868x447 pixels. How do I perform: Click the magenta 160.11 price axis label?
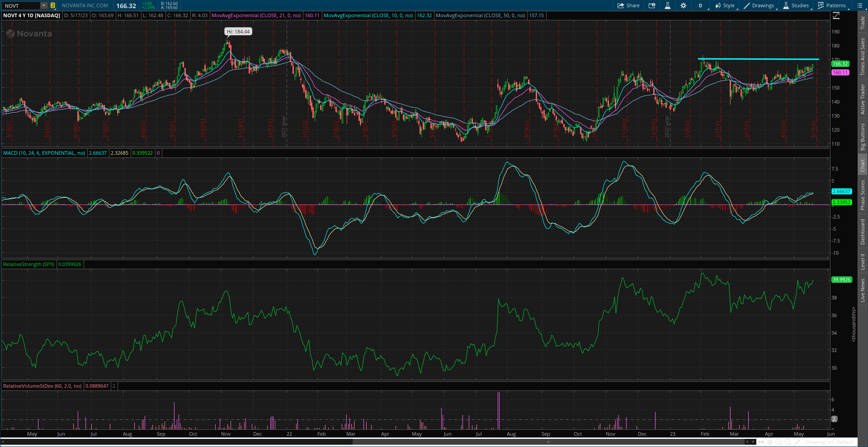click(x=840, y=72)
